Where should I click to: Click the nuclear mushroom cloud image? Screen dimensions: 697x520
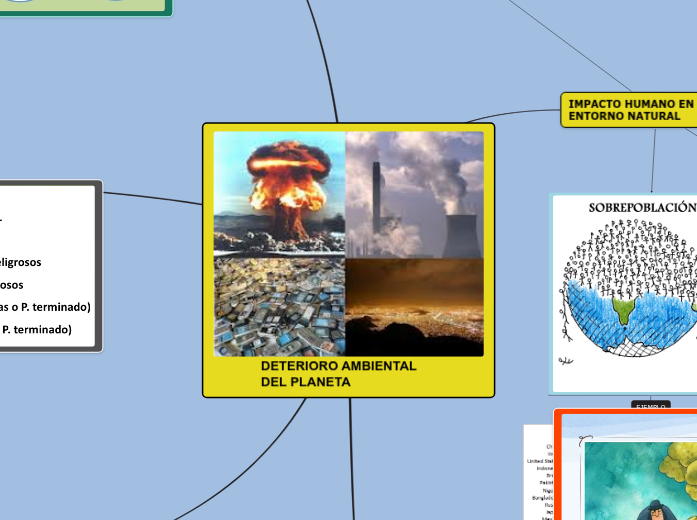(279, 192)
